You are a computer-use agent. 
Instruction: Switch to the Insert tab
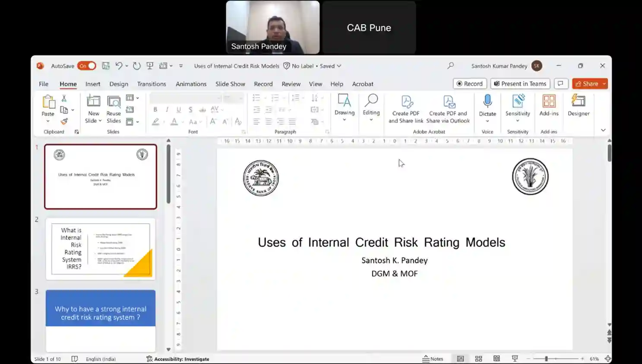point(93,84)
